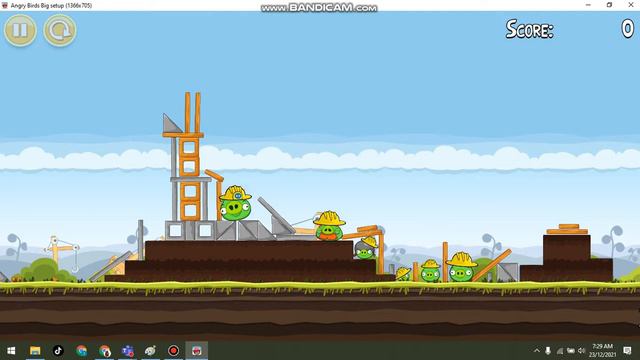The width and height of the screenshot is (640, 360).
Task: Tap the mustached pig in the yellow hard hat
Action: pos(329,226)
